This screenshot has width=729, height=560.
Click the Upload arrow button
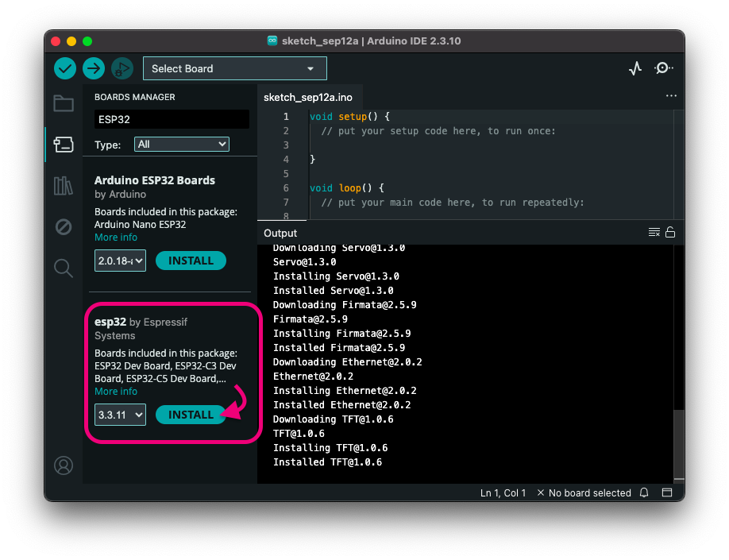[x=94, y=69]
